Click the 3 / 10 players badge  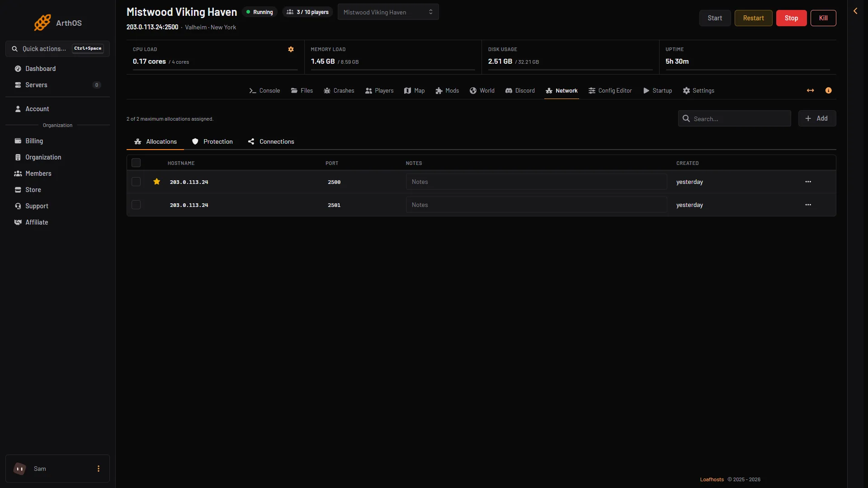coord(308,12)
